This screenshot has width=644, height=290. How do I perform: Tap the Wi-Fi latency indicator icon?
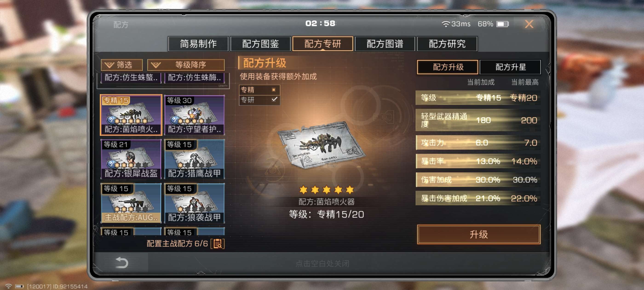(x=445, y=24)
